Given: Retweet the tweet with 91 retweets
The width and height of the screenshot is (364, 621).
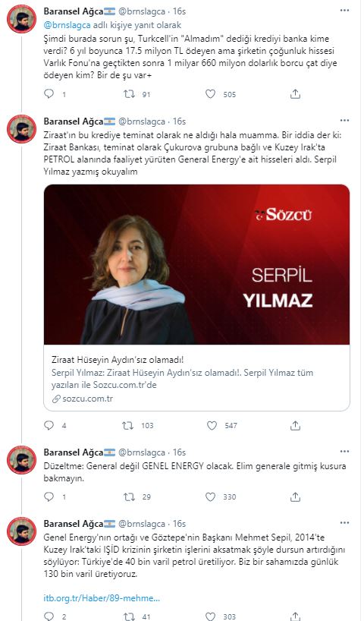Looking at the screenshot, I should (x=130, y=94).
